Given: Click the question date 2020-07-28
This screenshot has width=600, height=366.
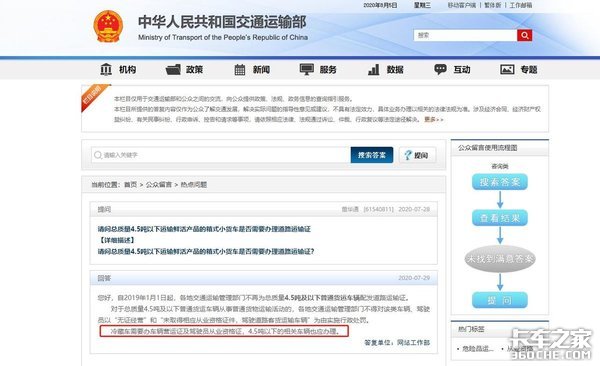Looking at the screenshot, I should pos(414,209).
